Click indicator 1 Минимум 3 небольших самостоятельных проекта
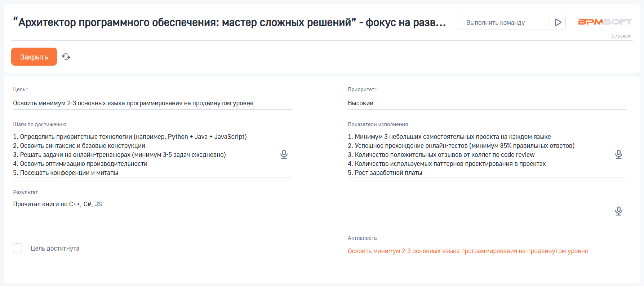The width and height of the screenshot is (644, 286). coord(449,137)
